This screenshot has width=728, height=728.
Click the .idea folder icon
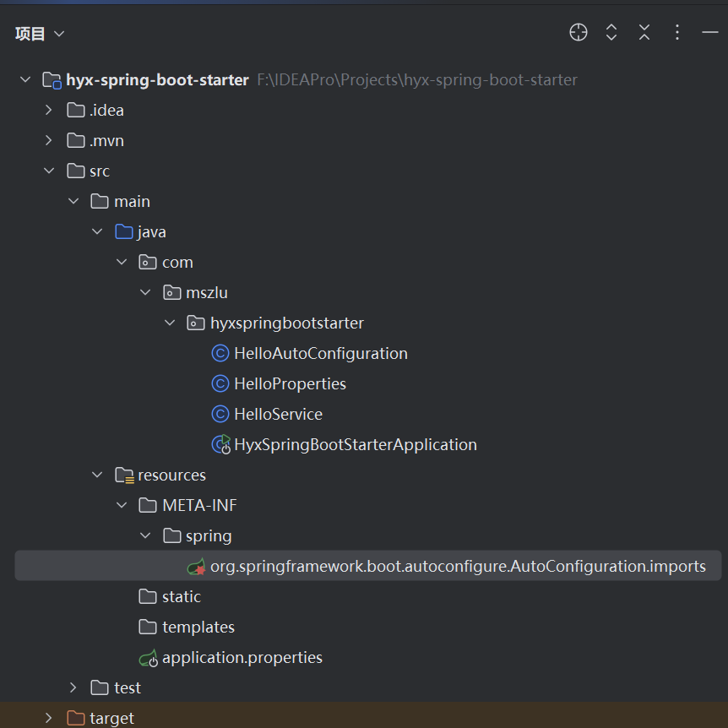[76, 110]
